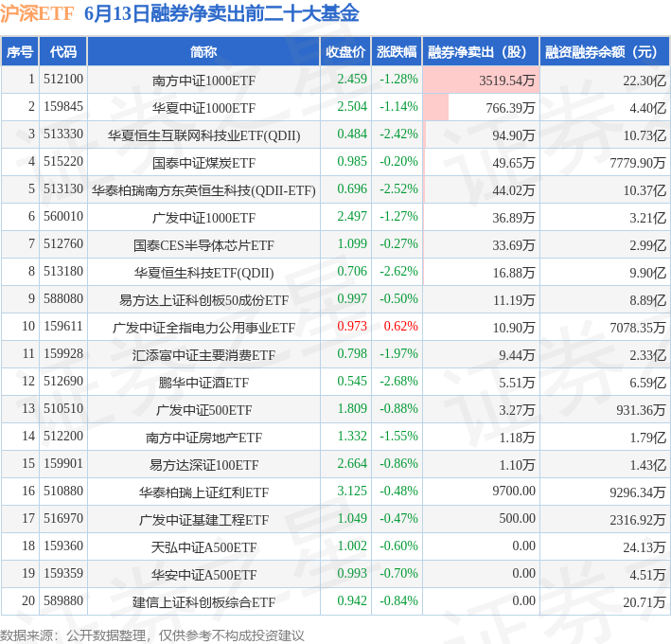Click 建信上证科创板综合ETF fund name
The height and width of the screenshot is (644, 671).
tap(203, 601)
